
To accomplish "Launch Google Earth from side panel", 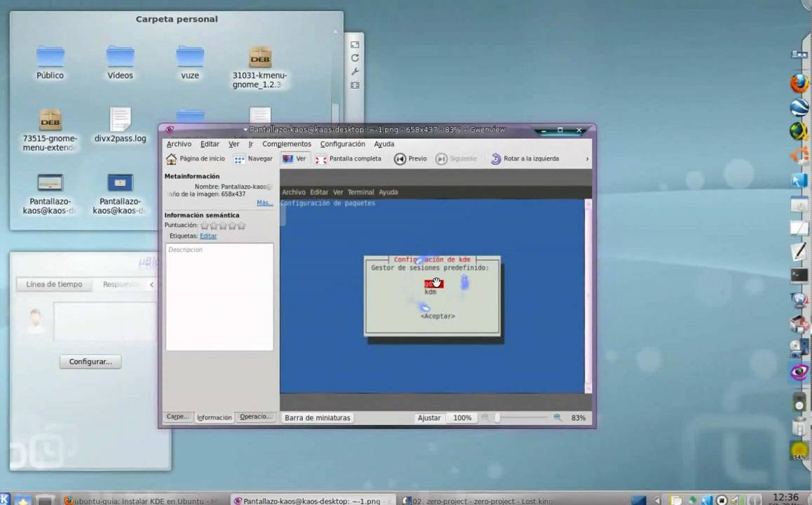I will coord(799,107).
